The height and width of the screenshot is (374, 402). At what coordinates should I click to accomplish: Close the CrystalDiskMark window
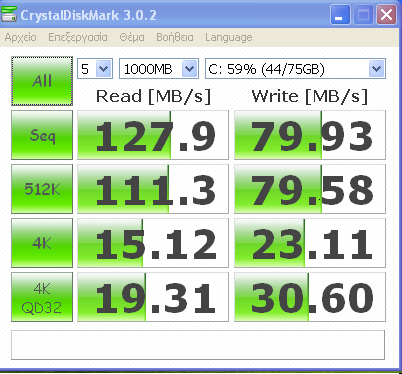386,15
